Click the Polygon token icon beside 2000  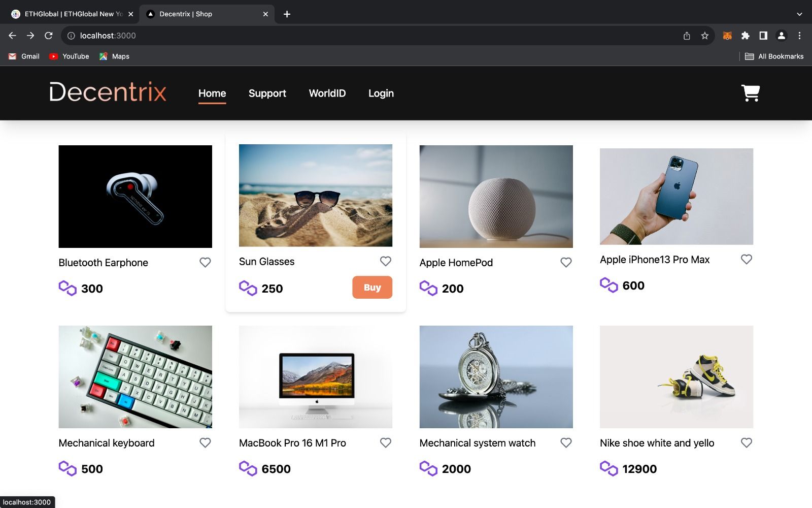(428, 468)
